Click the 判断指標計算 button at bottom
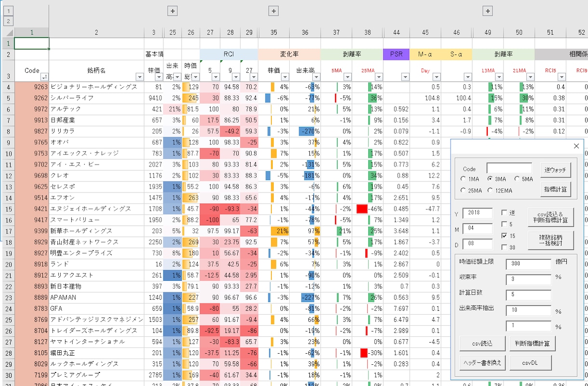This screenshot has width=588, height=386. pos(532,344)
